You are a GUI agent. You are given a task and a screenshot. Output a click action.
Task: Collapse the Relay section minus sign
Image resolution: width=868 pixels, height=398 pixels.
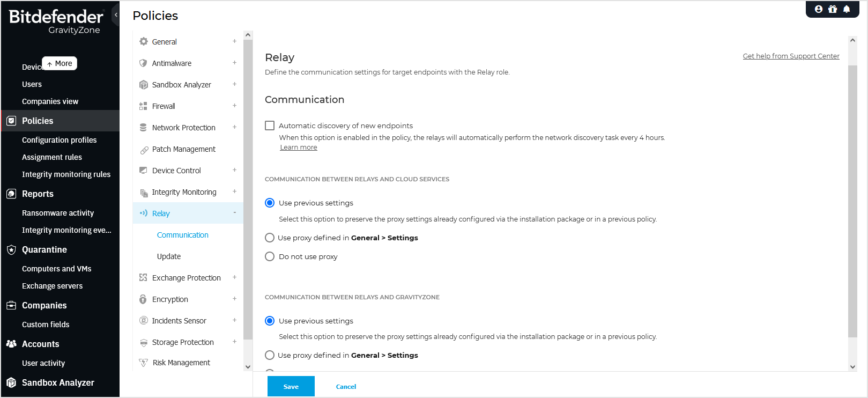[x=234, y=213]
